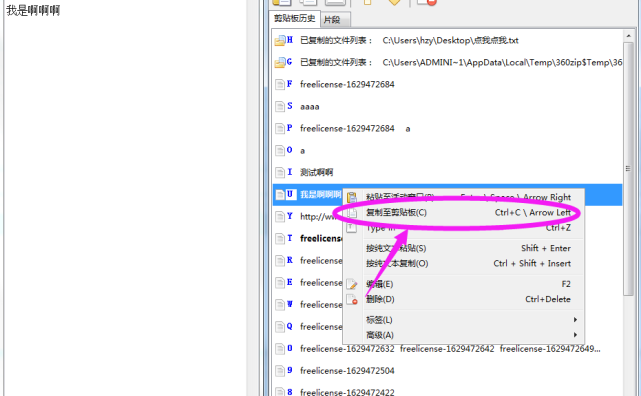Viewport: 641px width, 396px height.
Task: Click the document icon of row P
Action: [x=280, y=129]
